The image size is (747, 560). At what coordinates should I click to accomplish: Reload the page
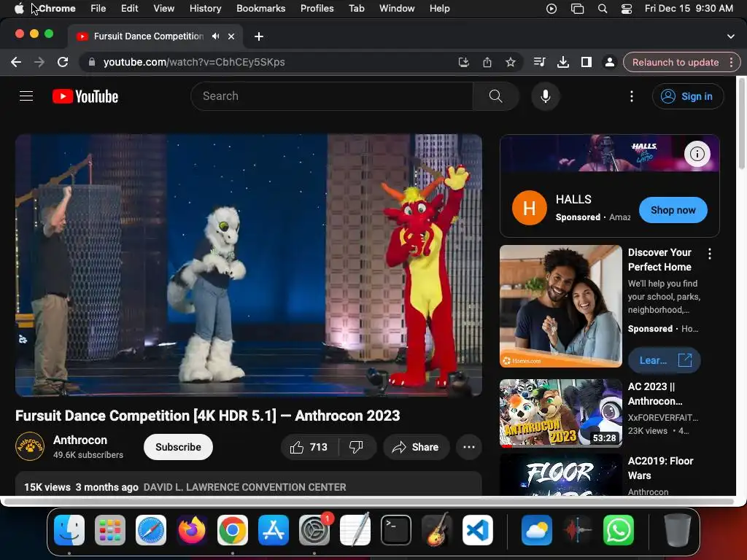click(x=63, y=62)
